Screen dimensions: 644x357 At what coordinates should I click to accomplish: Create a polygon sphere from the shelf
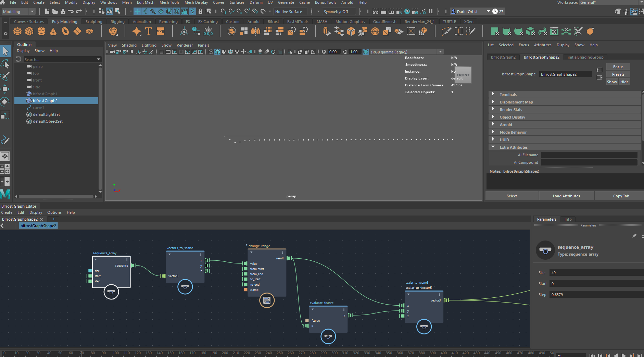17,31
